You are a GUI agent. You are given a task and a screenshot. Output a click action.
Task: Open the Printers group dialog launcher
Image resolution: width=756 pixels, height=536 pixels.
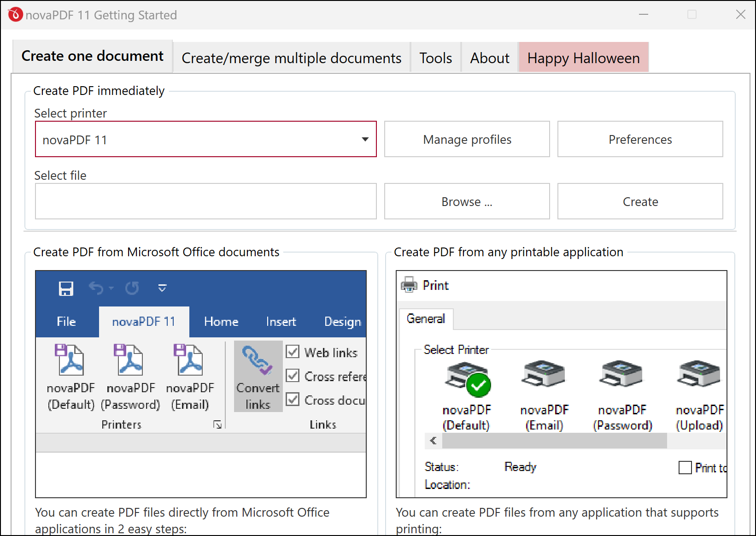tap(217, 424)
